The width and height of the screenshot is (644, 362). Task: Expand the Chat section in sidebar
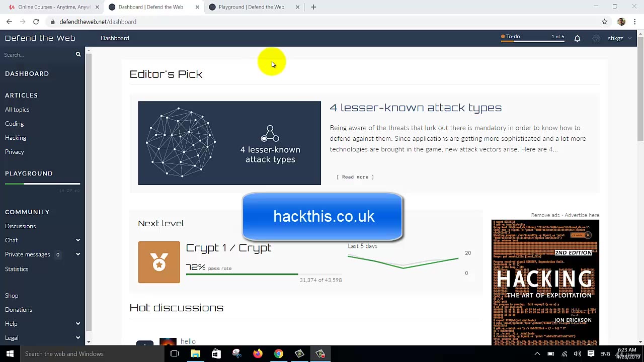pos(78,240)
